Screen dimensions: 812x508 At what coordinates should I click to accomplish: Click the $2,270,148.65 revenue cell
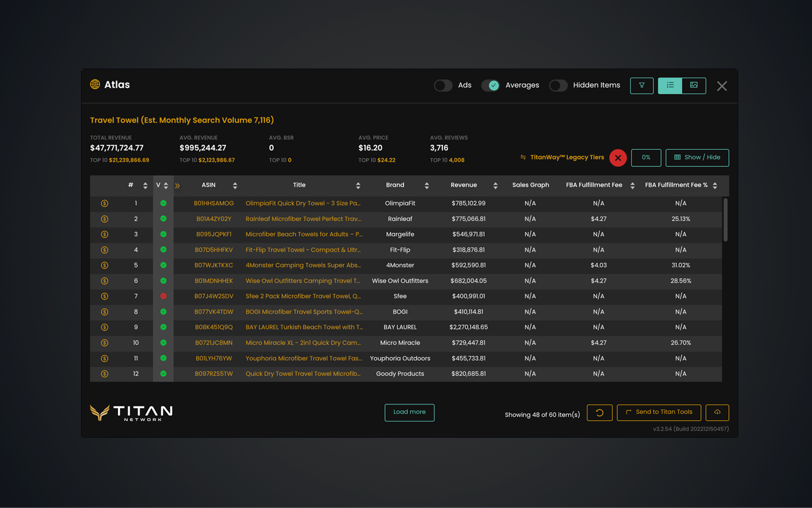click(468, 328)
